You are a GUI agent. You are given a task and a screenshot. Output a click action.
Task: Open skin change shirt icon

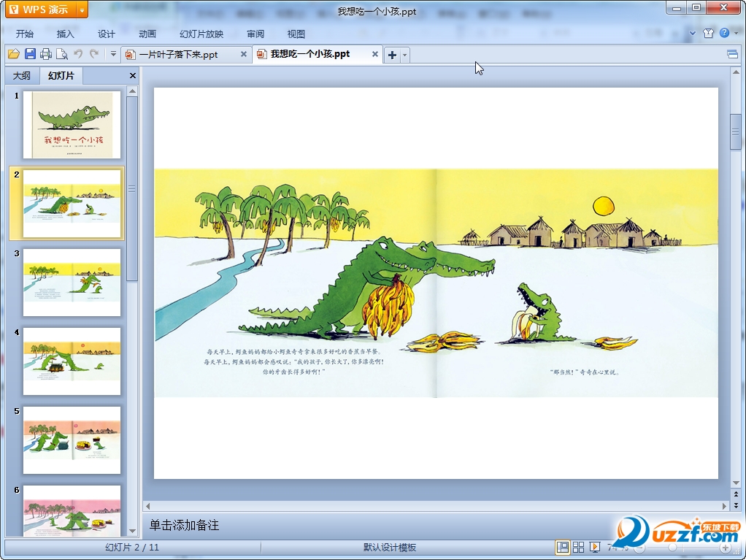coord(708,33)
